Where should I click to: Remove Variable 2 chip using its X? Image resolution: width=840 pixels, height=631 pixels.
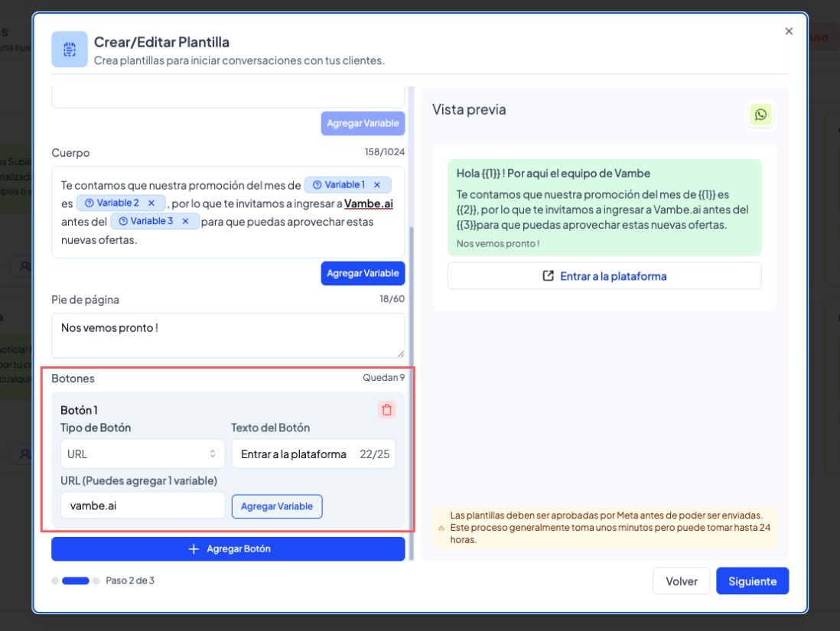point(151,203)
